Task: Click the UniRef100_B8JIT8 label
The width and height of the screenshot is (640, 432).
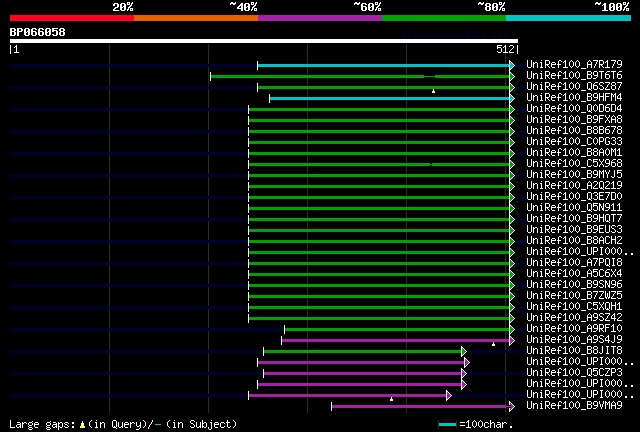Action: (x=574, y=351)
